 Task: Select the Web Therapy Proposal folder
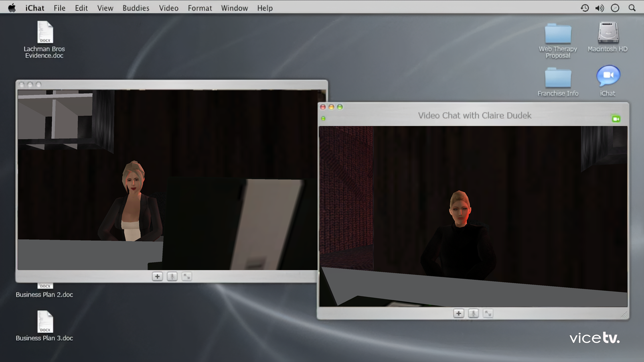point(558,33)
